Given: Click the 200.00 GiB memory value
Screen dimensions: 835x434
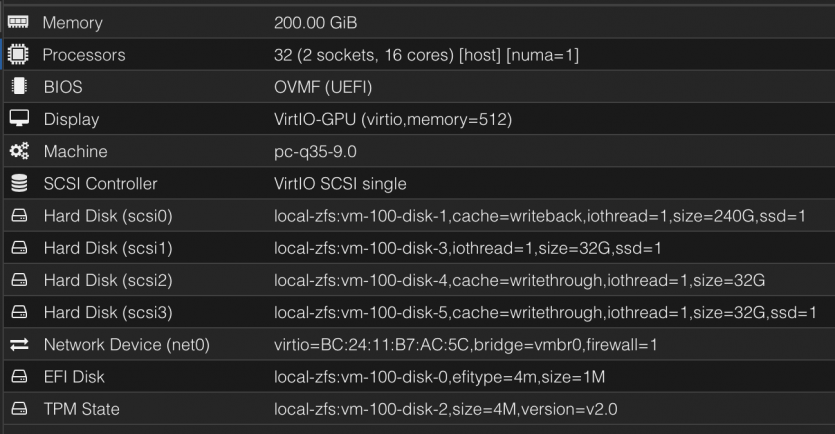Looking at the screenshot, I should [x=316, y=22].
